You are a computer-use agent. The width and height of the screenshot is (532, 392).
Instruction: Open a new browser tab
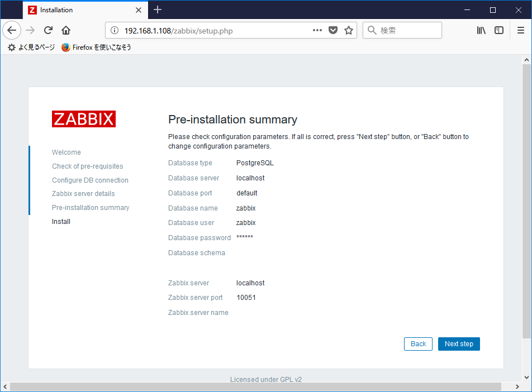point(158,9)
